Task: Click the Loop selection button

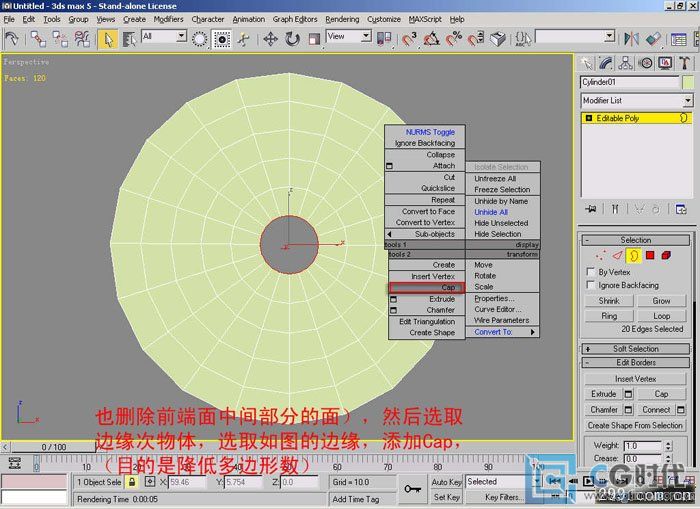Action: pos(662,316)
